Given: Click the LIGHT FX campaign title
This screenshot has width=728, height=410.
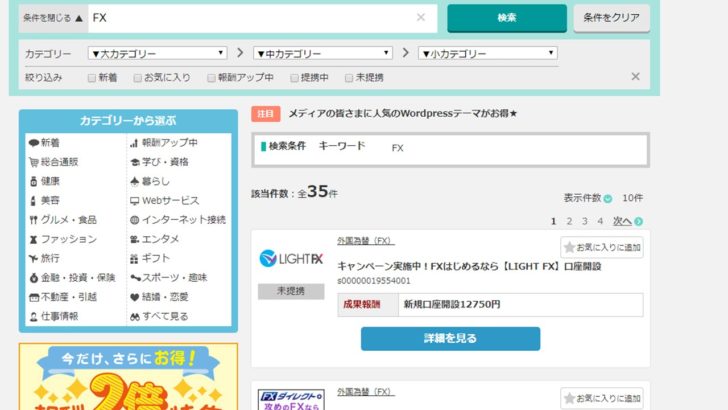Looking at the screenshot, I should (469, 267).
